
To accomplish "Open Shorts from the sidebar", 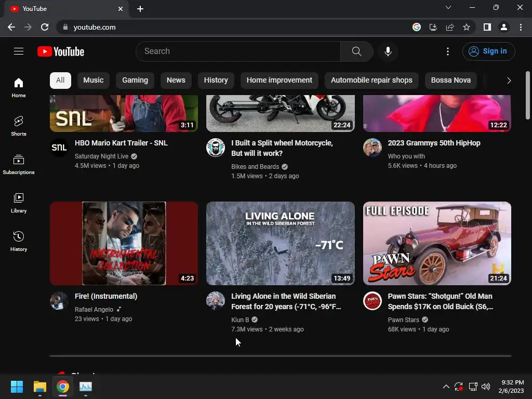I will click(x=19, y=126).
